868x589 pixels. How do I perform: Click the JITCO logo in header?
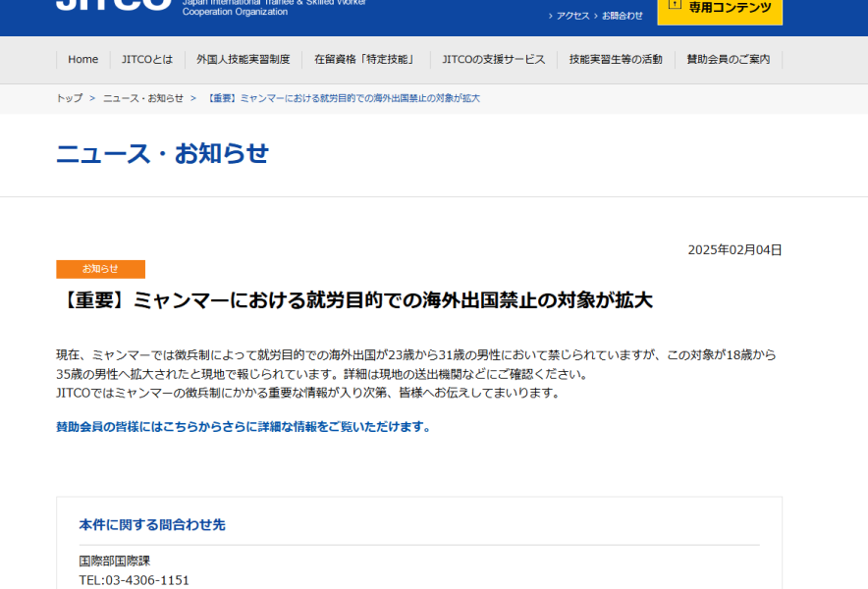(x=113, y=5)
